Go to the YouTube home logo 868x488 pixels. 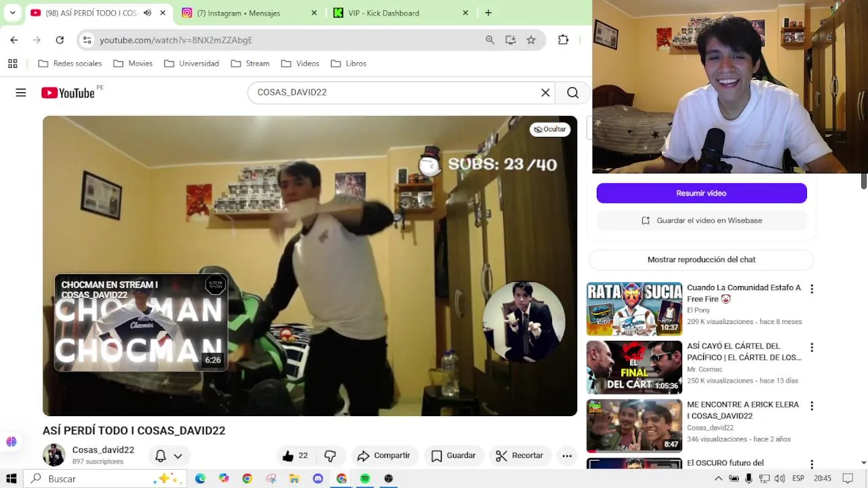point(68,93)
